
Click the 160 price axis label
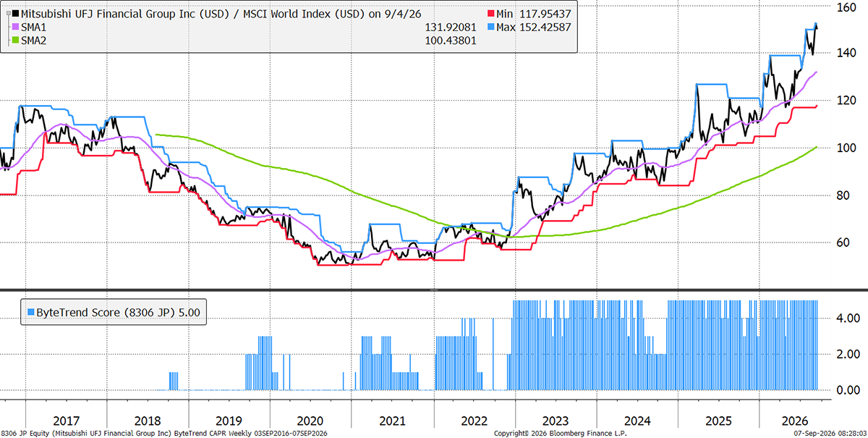tap(846, 7)
